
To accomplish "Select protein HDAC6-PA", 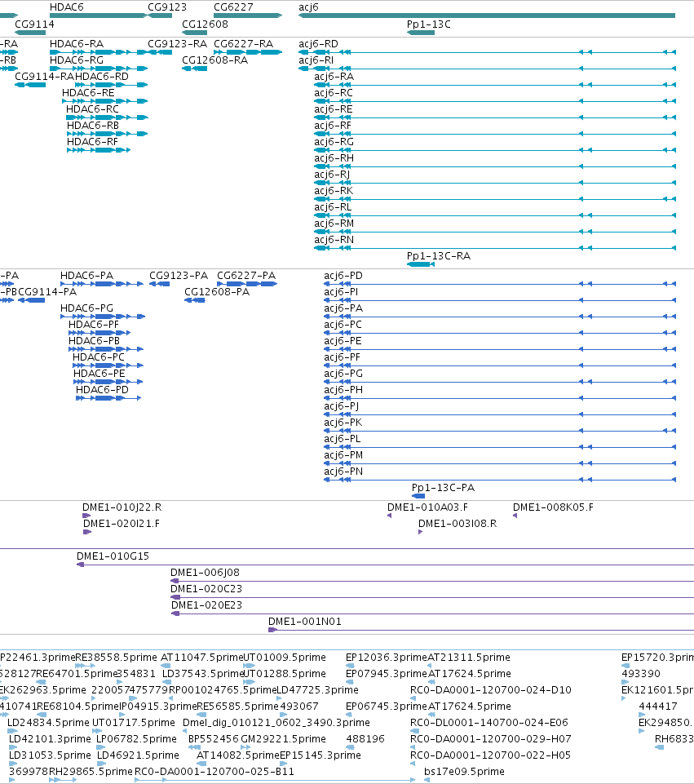I will click(87, 275).
